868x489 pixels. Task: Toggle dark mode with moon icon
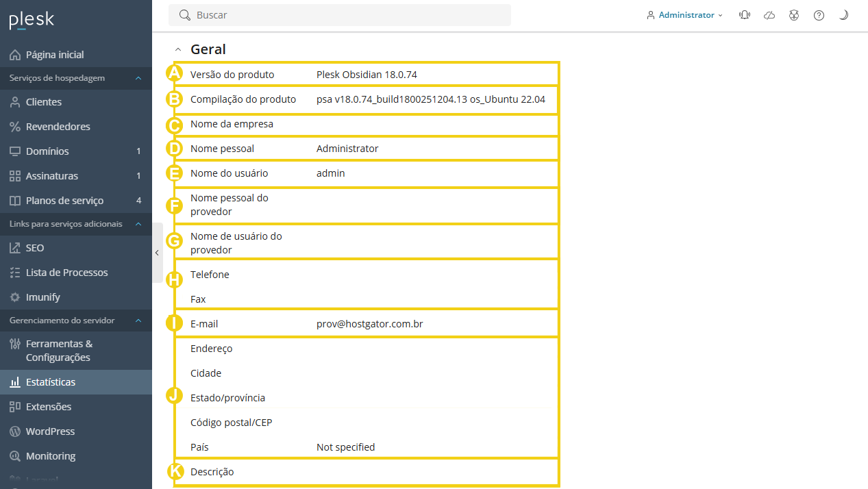tap(843, 15)
